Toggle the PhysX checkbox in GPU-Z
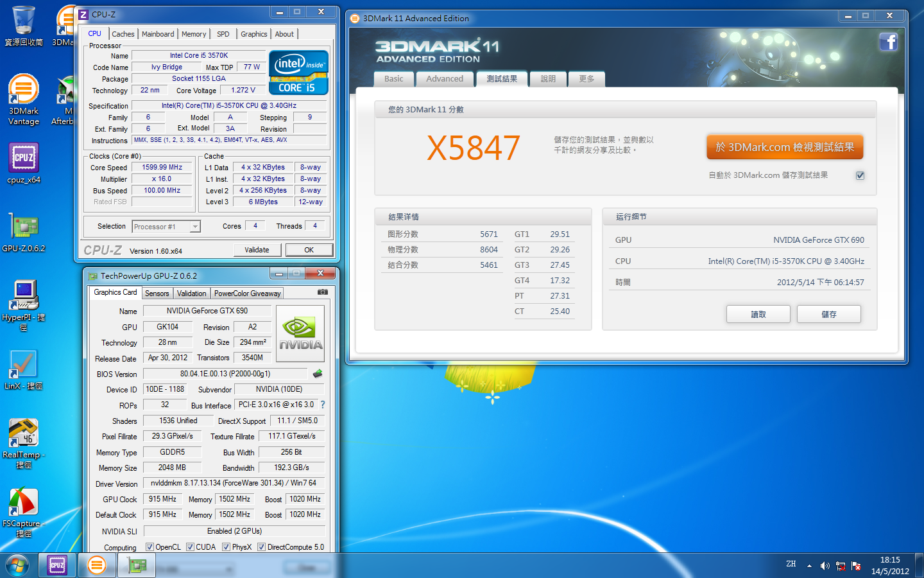Image resolution: width=924 pixels, height=578 pixels. (x=226, y=547)
